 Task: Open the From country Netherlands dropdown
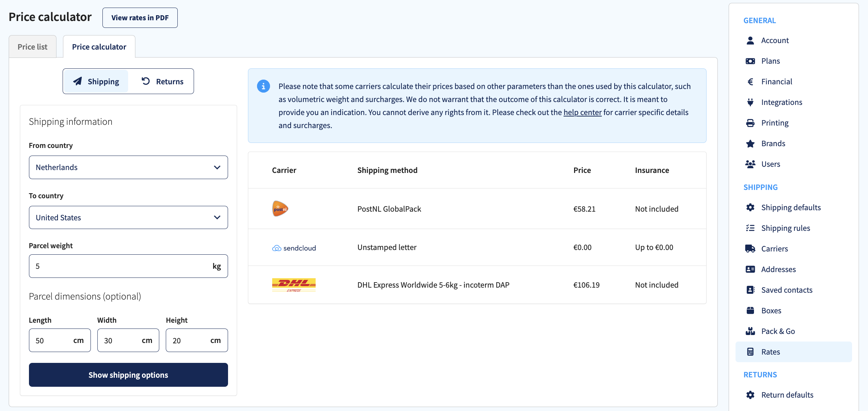pyautogui.click(x=128, y=167)
